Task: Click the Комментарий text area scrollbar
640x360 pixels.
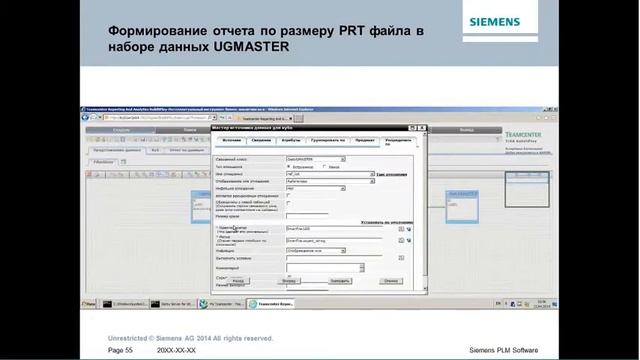Action: coord(362,268)
